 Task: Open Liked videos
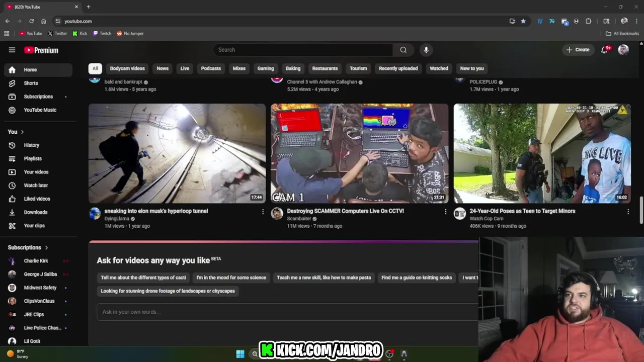38,199
